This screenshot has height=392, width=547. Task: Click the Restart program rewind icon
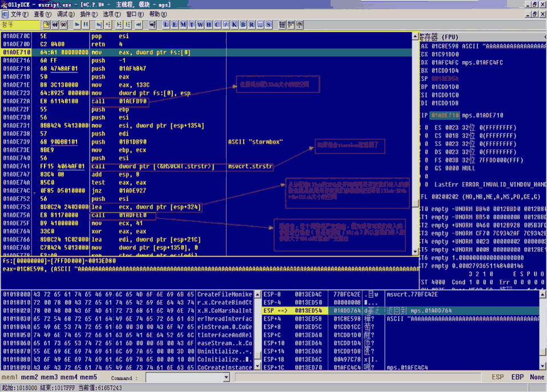tap(55, 25)
